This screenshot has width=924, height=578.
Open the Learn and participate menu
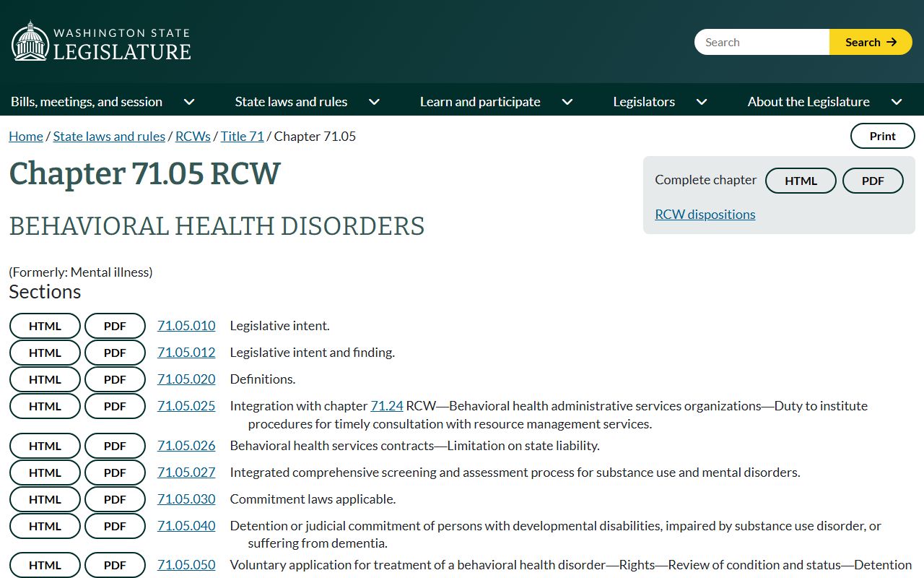[x=480, y=102]
